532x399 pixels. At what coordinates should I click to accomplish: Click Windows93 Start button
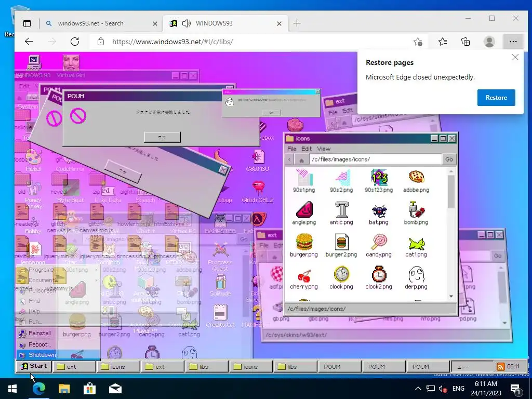point(34,366)
